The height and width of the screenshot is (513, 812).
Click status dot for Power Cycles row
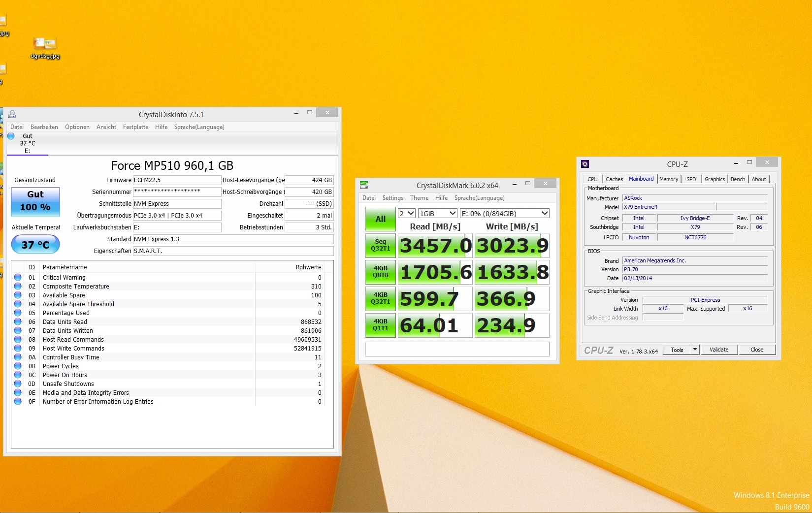tap(18, 366)
